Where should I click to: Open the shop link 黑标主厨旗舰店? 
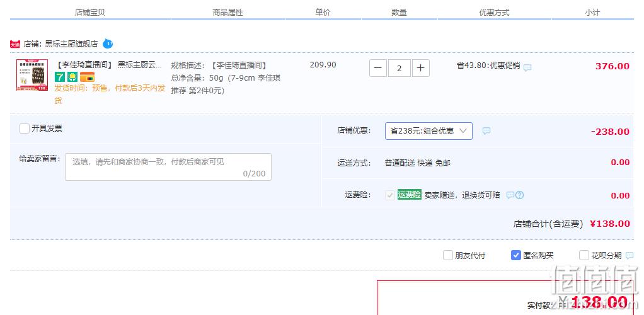click(x=71, y=44)
